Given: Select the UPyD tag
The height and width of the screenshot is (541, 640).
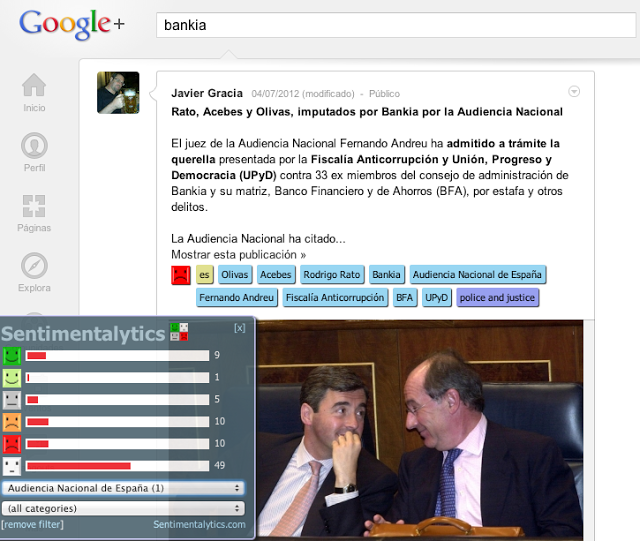Looking at the screenshot, I should (436, 298).
